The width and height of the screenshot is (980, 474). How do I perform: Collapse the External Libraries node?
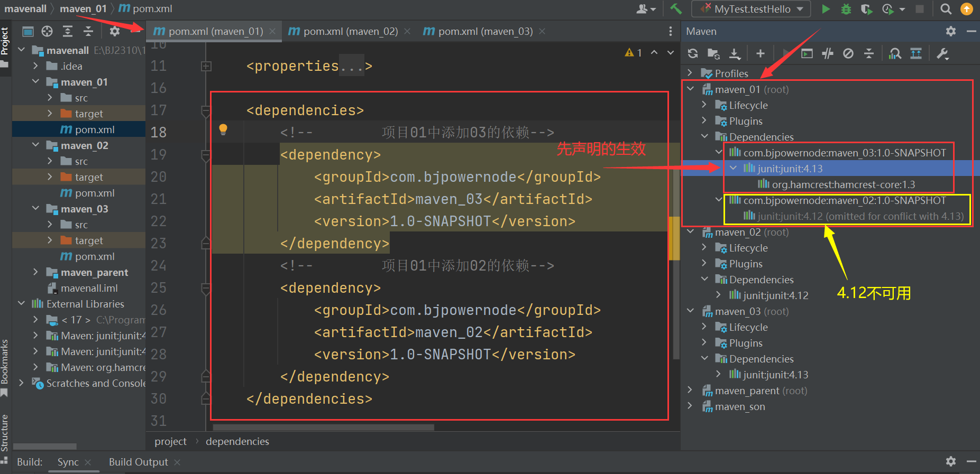pos(21,303)
